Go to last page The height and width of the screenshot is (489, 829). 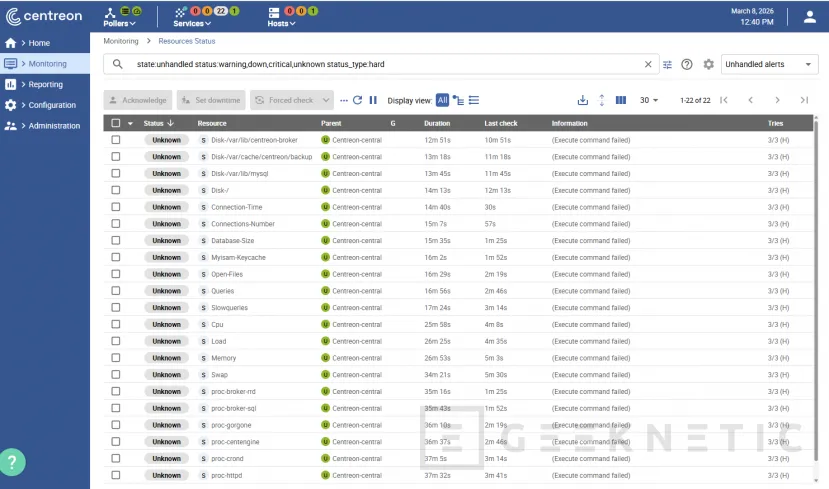tap(804, 100)
